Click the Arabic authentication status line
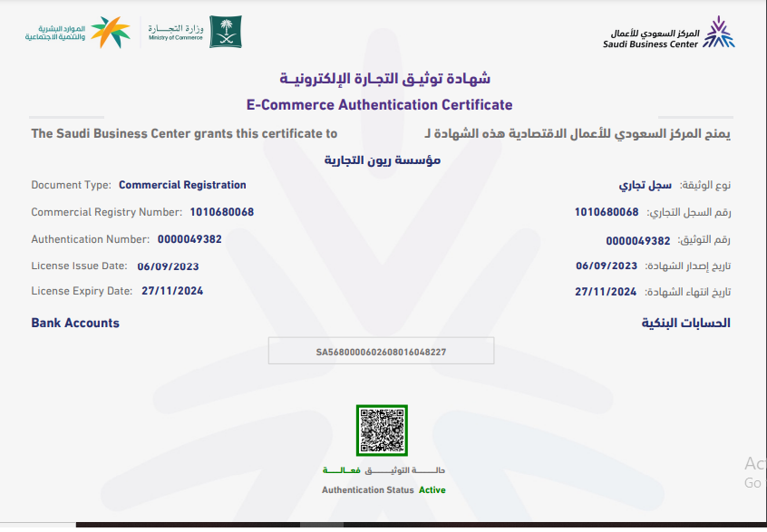This screenshot has height=532, width=767. pos(384,471)
